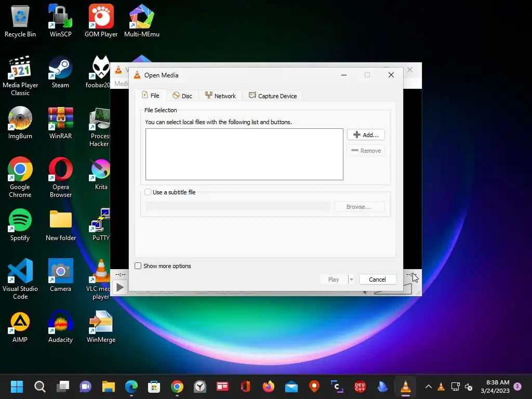This screenshot has width=532, height=399.
Task: Select the Opera Browser desktop shortcut
Action: tap(60, 177)
